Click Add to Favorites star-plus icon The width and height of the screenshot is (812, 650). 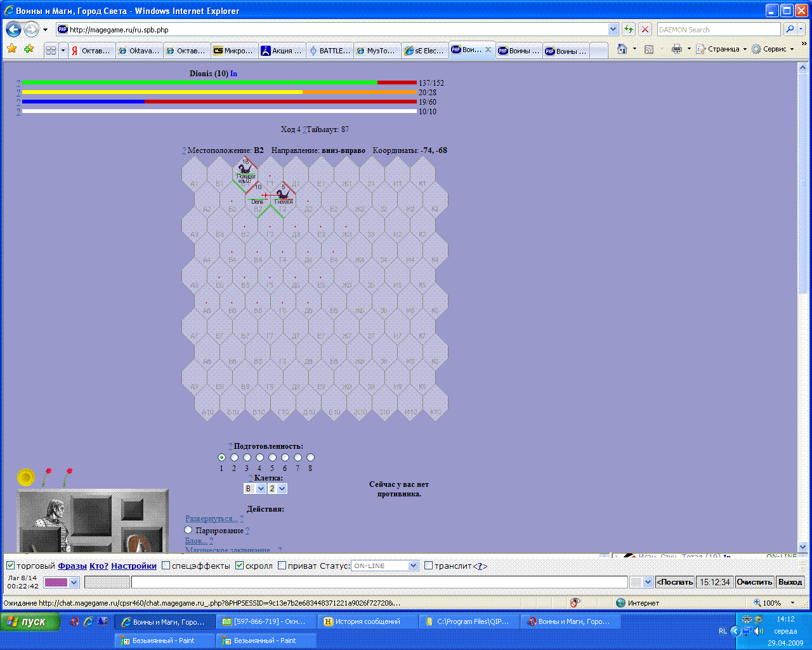point(29,49)
